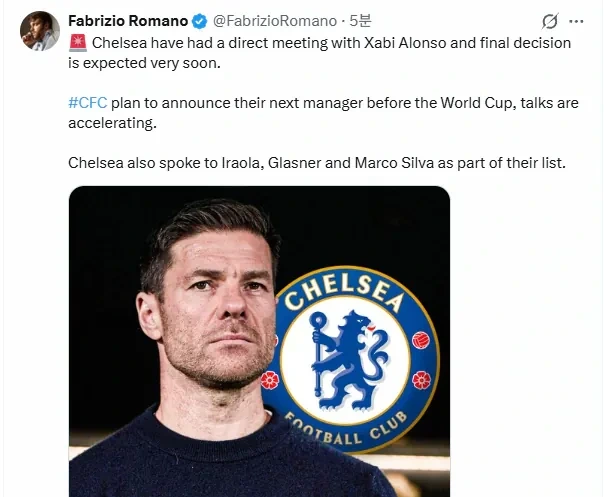Click the red rose on crest's right side

point(421,380)
